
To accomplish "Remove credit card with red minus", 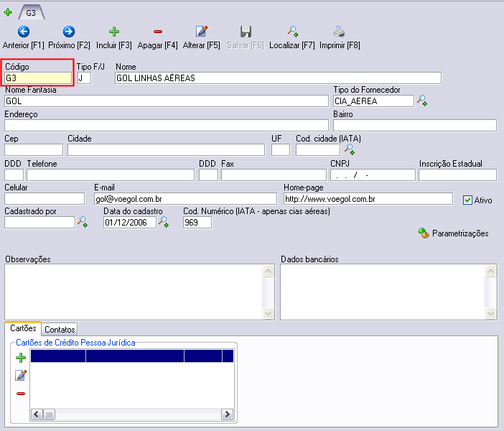I will tap(21, 394).
